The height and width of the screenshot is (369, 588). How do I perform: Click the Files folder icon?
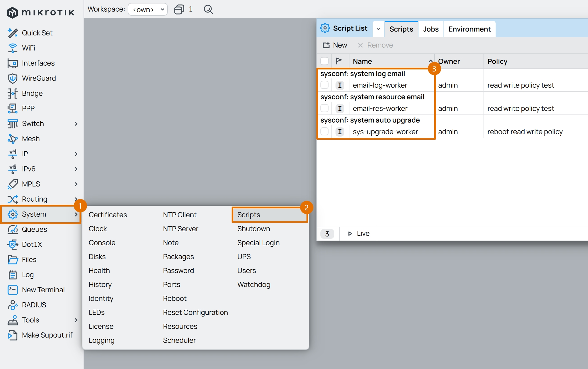[12, 259]
